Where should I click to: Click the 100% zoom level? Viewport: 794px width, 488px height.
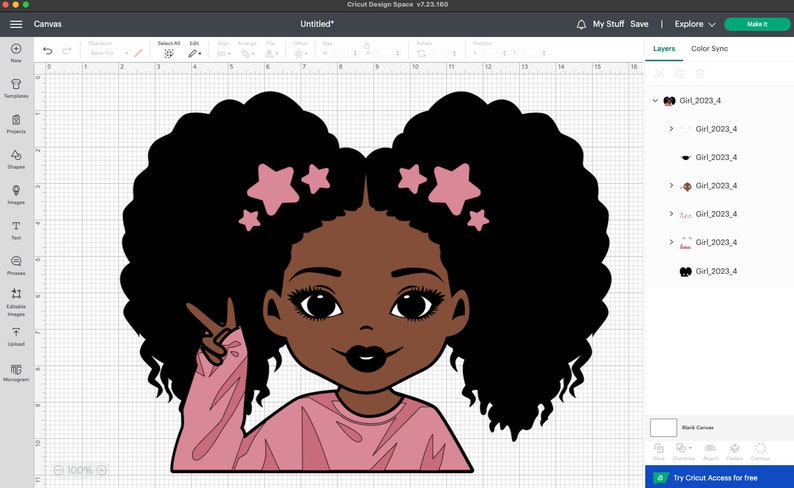(80, 470)
